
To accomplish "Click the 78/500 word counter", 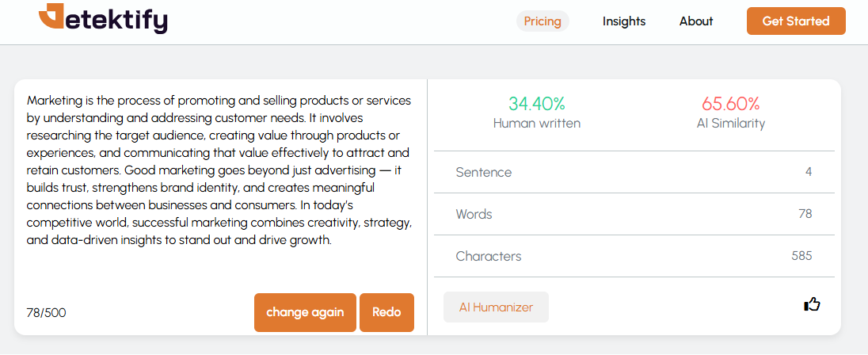I will (x=46, y=313).
